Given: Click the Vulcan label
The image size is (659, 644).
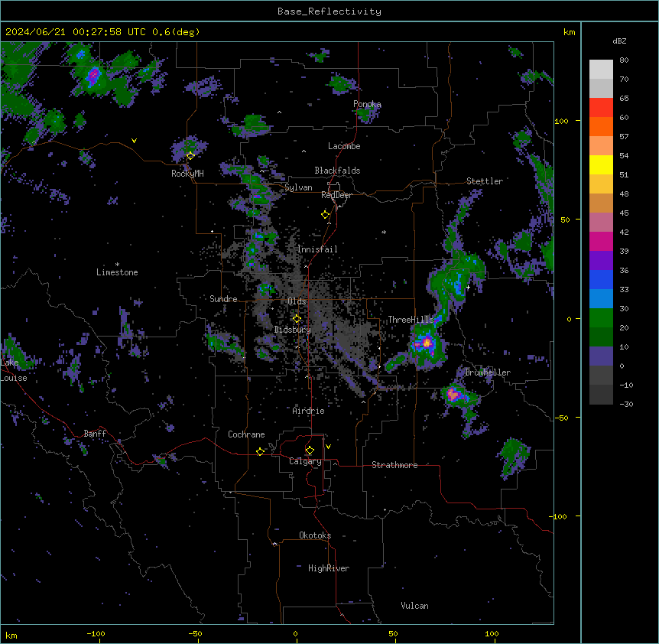Looking at the screenshot, I should coord(415,606).
